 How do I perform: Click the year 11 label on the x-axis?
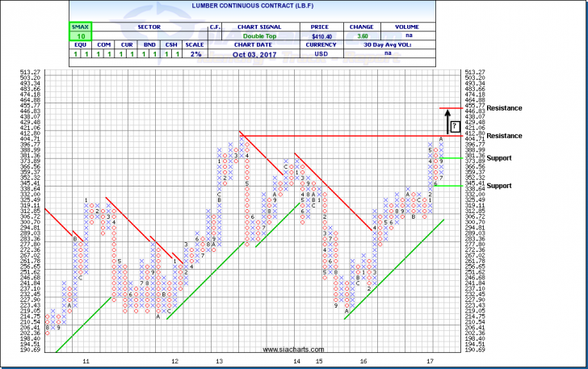tap(86, 361)
